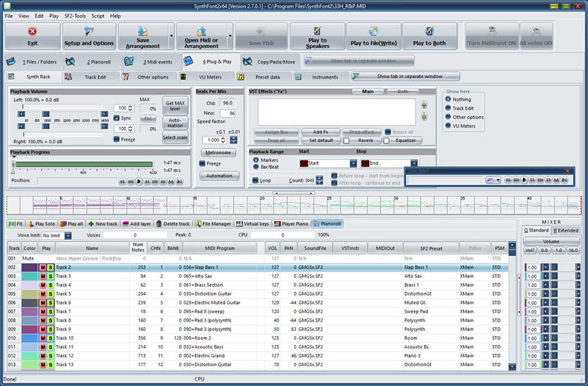Image resolution: width=588 pixels, height=386 pixels.
Task: Toggle Freeze in Beats Per Min
Action: [202, 163]
